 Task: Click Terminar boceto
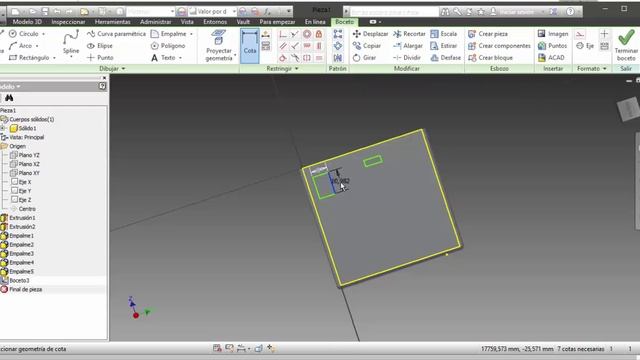click(x=626, y=46)
